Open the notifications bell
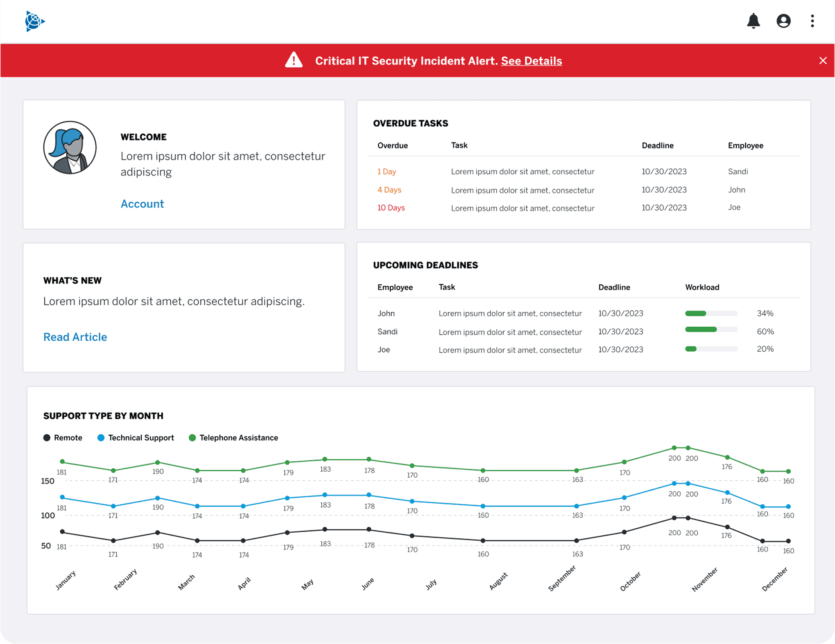 (753, 21)
